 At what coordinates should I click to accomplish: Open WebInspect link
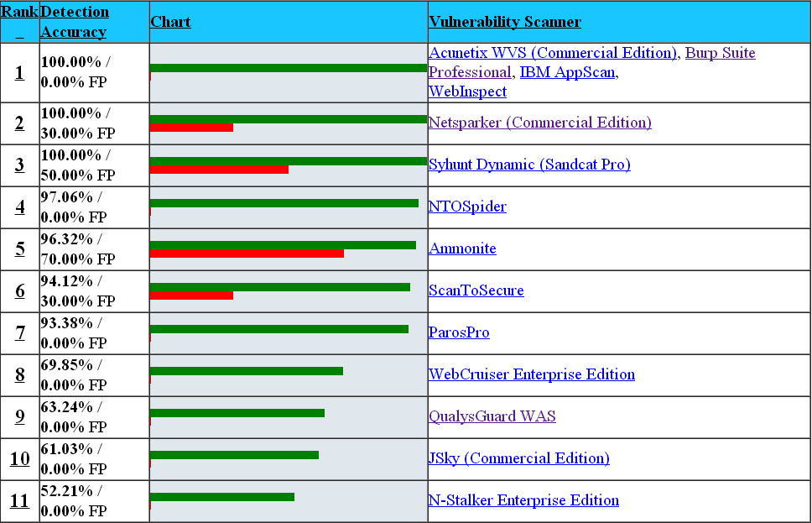467,92
